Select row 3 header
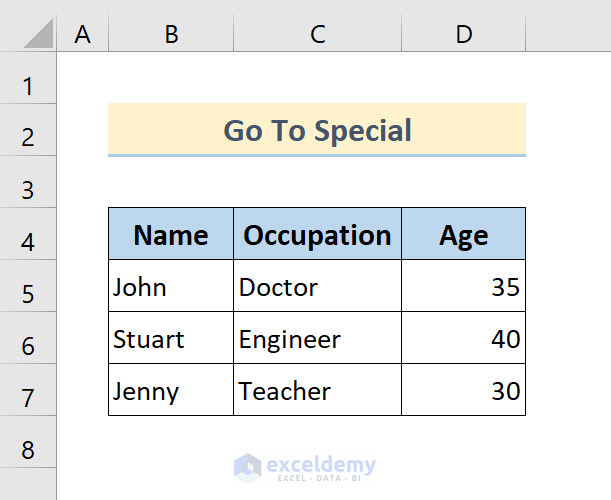 [x=28, y=182]
